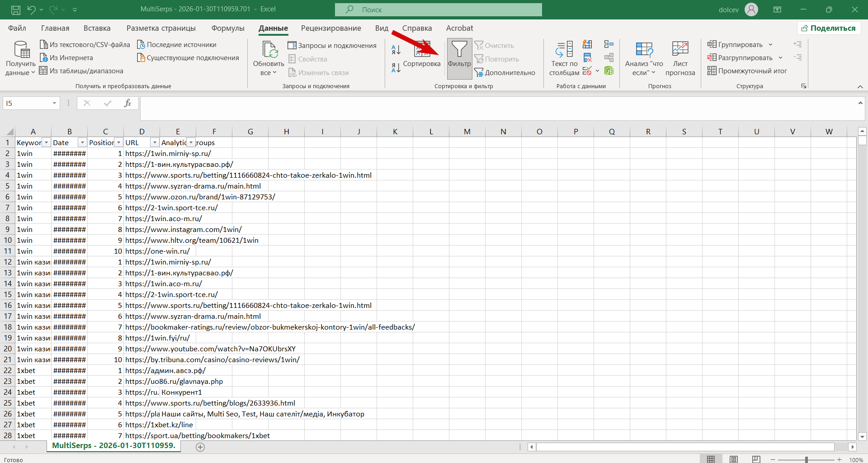Click the Show Detail outline icon
The width and height of the screenshot is (868, 463).
click(x=797, y=44)
